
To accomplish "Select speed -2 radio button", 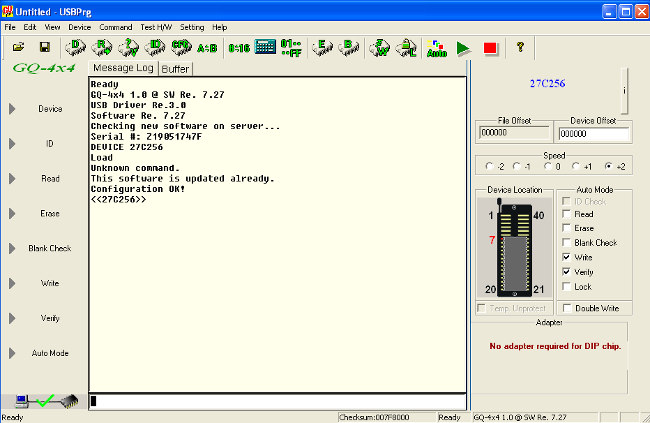I will [489, 166].
